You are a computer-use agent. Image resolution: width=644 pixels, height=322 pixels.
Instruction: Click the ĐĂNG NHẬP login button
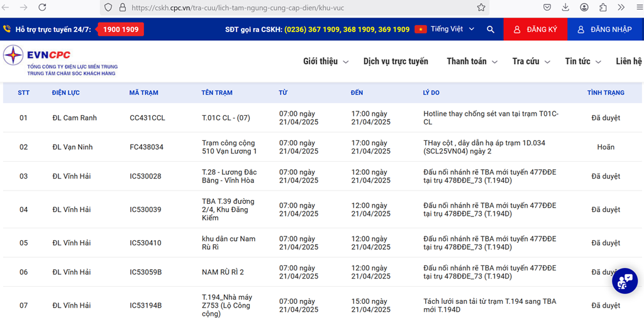pos(604,30)
